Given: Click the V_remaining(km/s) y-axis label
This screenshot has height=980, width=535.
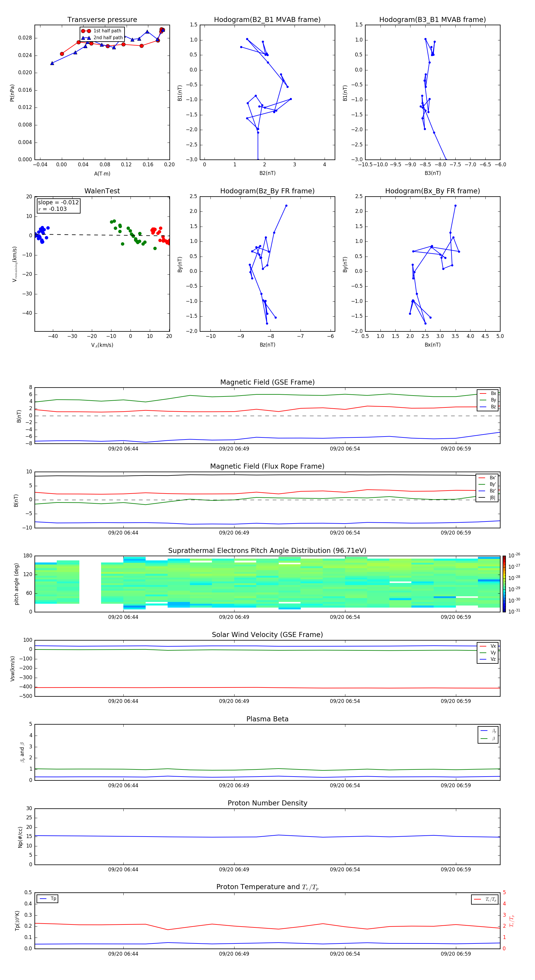Looking at the screenshot, I should coord(15,264).
